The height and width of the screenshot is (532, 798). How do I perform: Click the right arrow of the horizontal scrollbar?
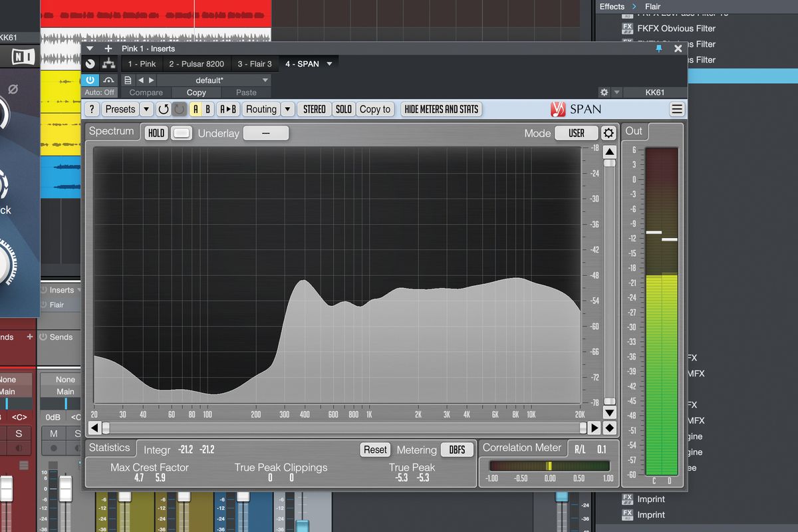pos(596,428)
